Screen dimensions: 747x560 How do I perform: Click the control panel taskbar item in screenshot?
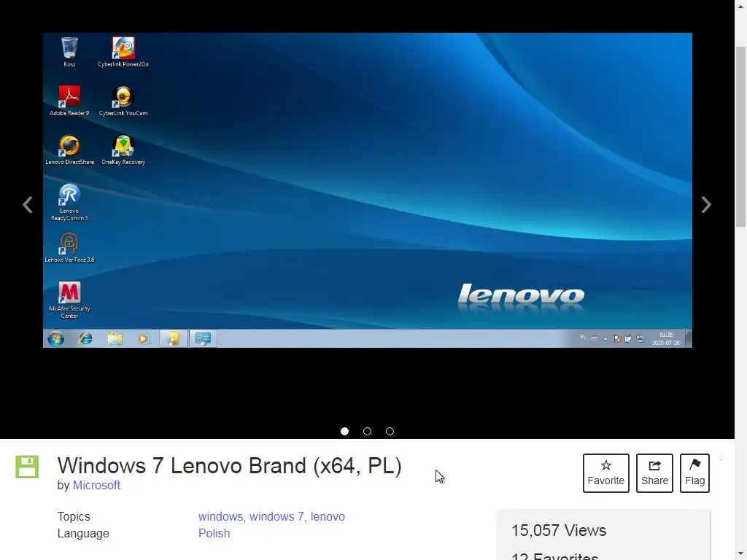203,338
